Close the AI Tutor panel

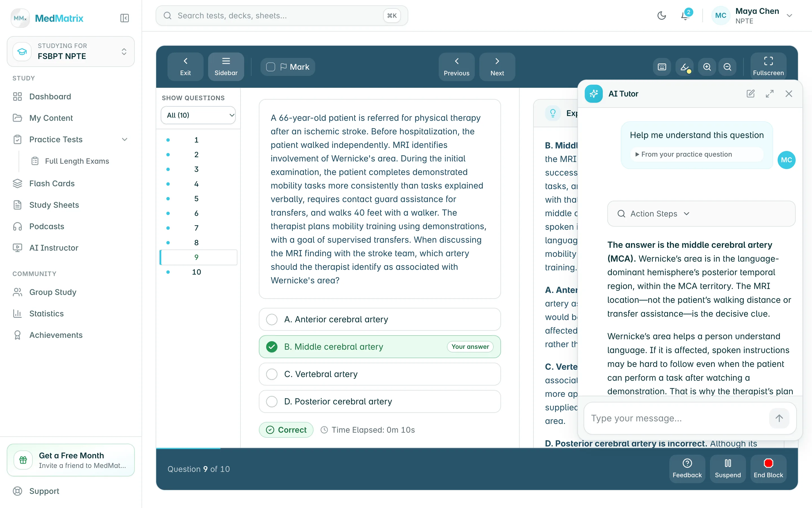(x=789, y=94)
